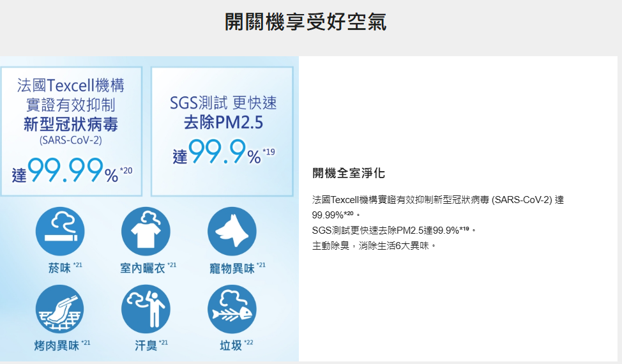Viewport: 622px width, 364px height.
Task: Open footnote *19 beside the 99.9% figure
Action: click(x=269, y=152)
